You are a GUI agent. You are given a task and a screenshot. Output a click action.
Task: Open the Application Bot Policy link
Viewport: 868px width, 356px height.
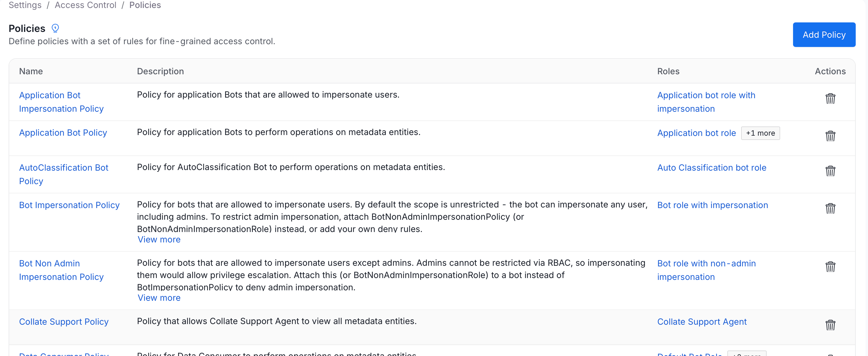tap(63, 133)
